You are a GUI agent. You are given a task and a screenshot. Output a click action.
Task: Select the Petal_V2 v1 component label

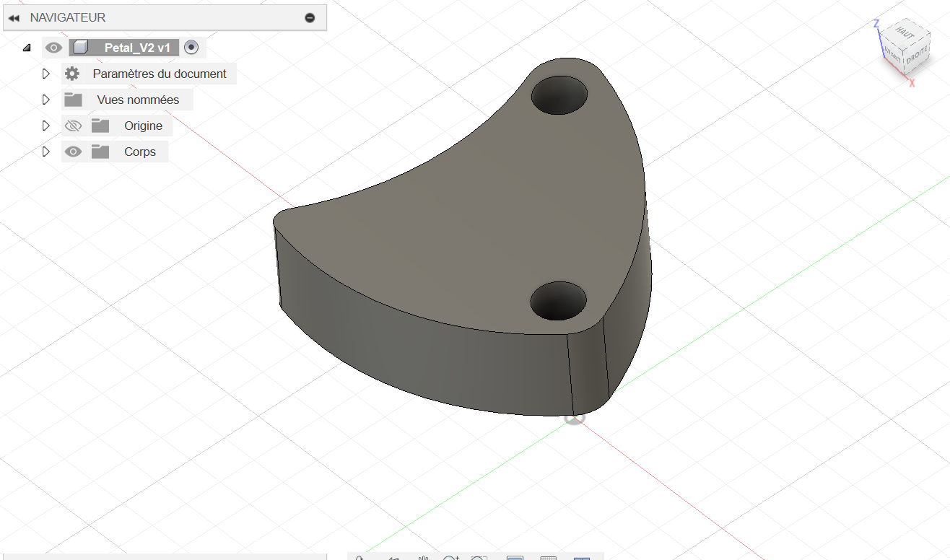click(137, 48)
